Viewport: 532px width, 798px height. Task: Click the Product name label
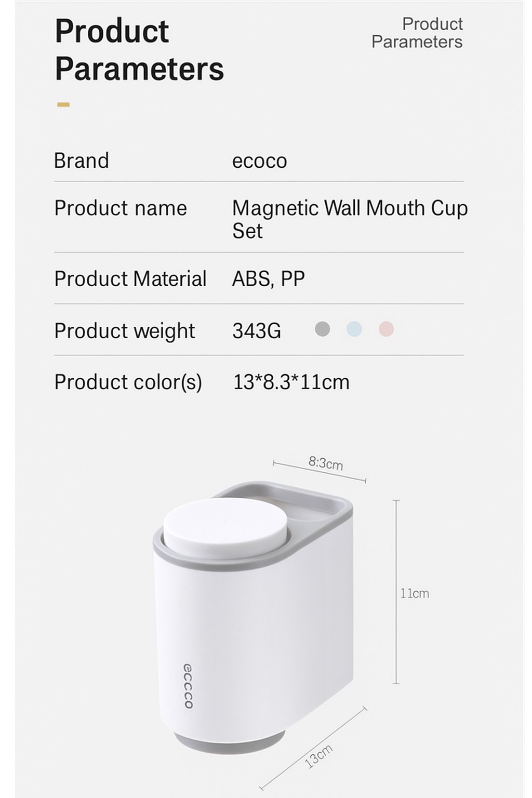click(x=121, y=208)
